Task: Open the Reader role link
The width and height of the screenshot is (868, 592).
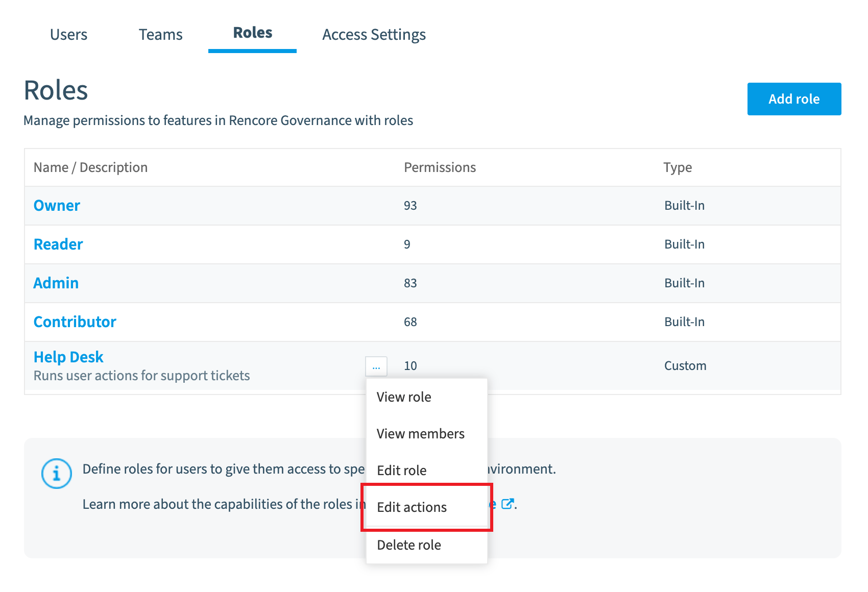Action: pos(58,244)
